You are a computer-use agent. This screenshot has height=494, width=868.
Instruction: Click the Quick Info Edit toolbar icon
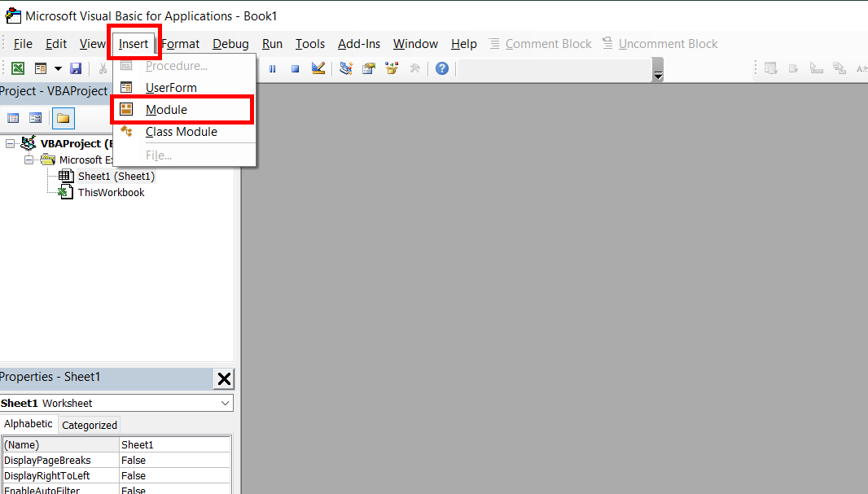(x=817, y=68)
